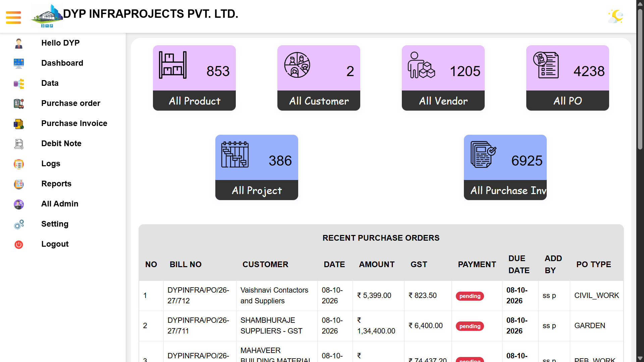Click the purchase order sheet icon on All PO card
This screenshot has width=644, height=362.
click(546, 65)
